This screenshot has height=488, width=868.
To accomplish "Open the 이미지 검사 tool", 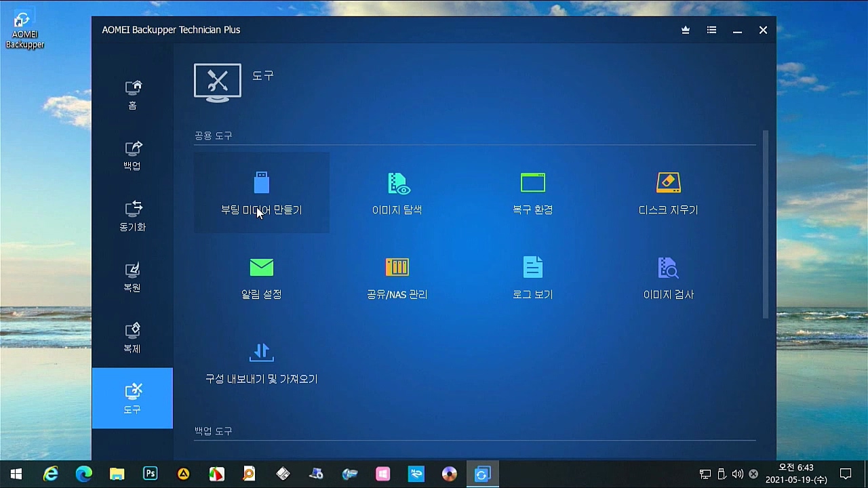I will pyautogui.click(x=668, y=277).
